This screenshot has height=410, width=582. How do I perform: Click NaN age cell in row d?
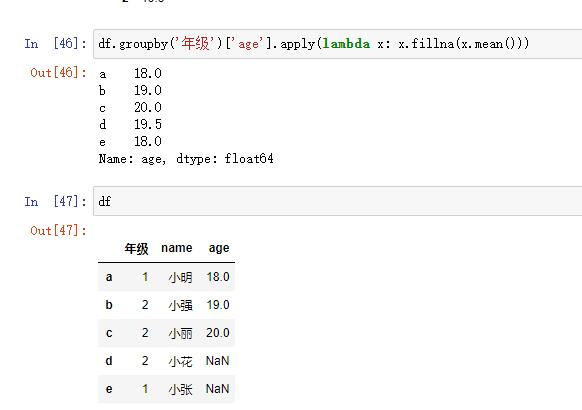[x=218, y=361]
